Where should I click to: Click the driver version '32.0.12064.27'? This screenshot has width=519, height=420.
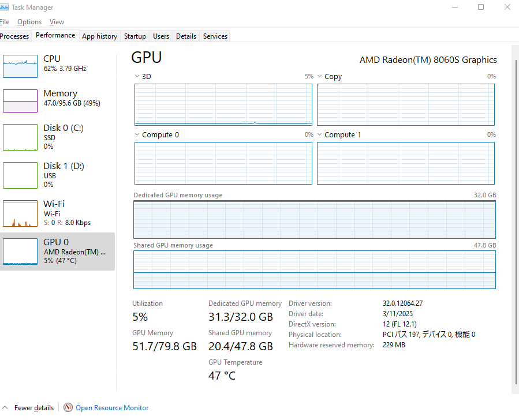[403, 303]
